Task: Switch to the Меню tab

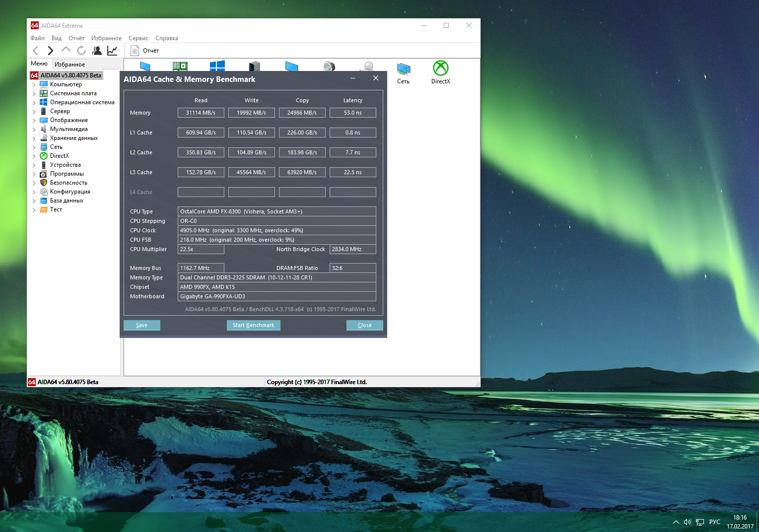Action: pyautogui.click(x=39, y=64)
